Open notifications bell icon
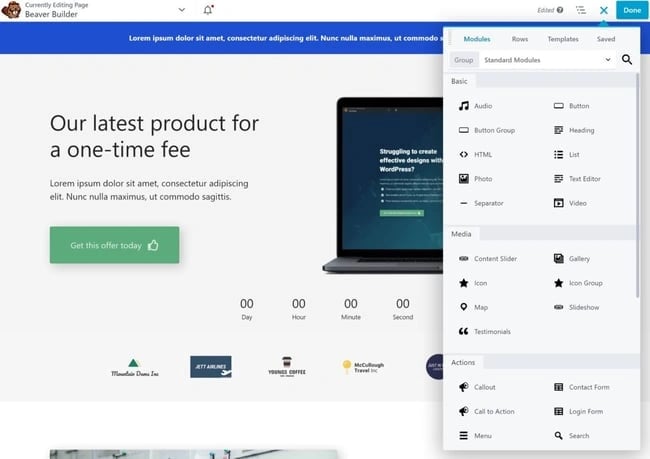This screenshot has width=650, height=459. 208,10
